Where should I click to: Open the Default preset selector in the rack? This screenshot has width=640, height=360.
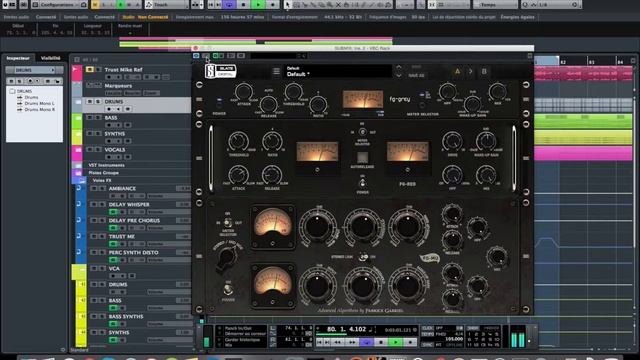pos(339,71)
